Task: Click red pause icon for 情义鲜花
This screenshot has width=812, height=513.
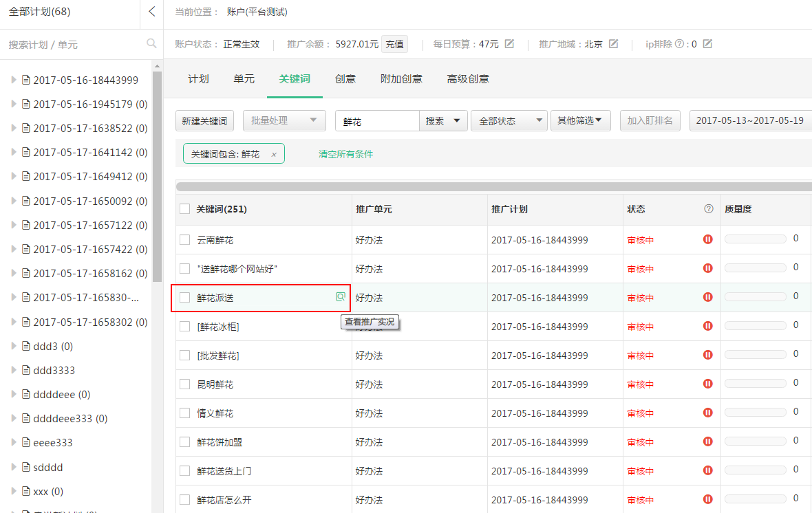Action: [x=707, y=413]
